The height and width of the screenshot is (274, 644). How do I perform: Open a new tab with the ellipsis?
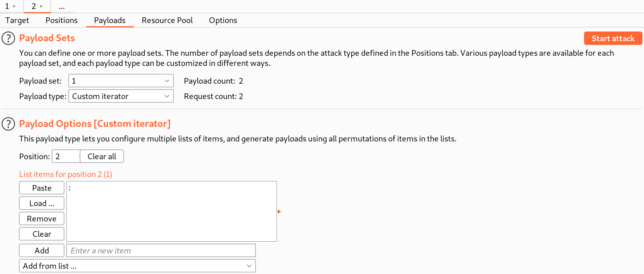point(62,6)
